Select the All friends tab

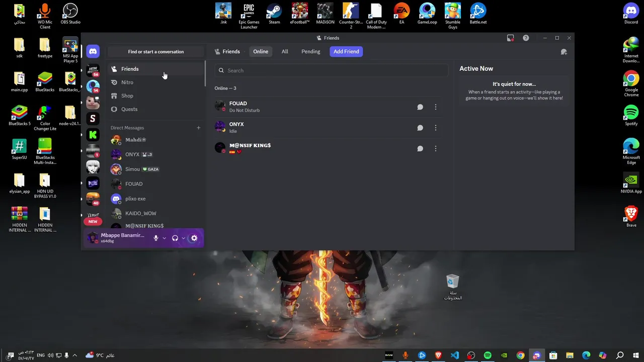285,51
